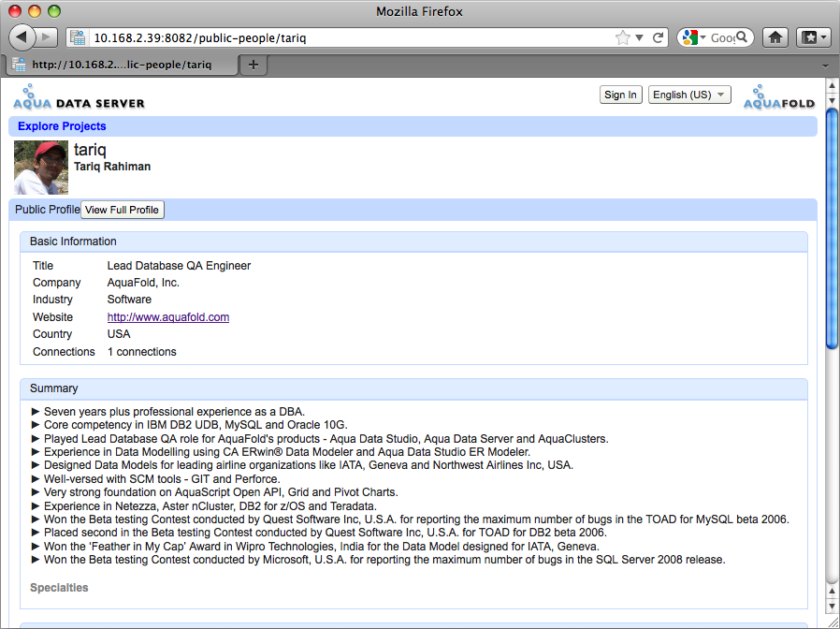Open the bookmarks menu button

pyautogui.click(x=813, y=37)
